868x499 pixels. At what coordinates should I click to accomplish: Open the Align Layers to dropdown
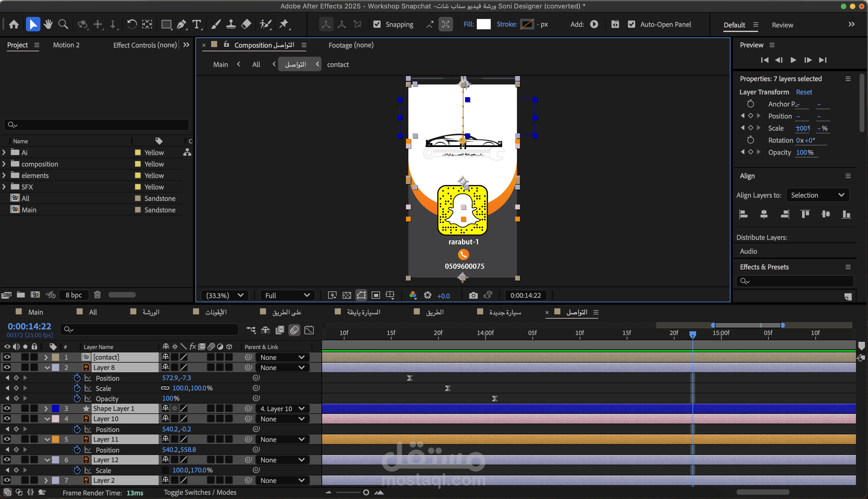817,195
